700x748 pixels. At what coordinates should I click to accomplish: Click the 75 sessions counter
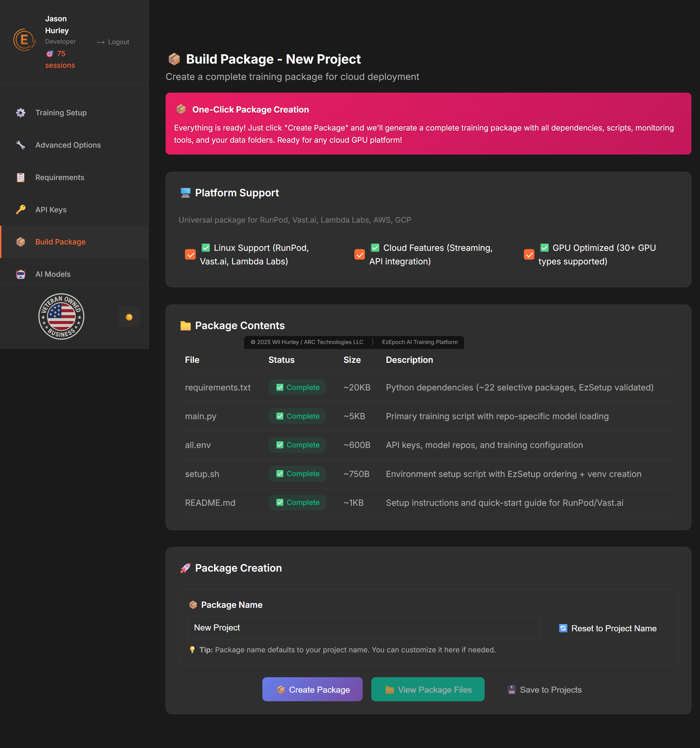[60, 59]
